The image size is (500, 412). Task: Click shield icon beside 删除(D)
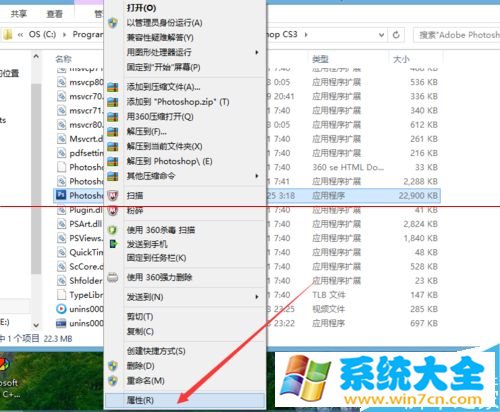pos(113,366)
